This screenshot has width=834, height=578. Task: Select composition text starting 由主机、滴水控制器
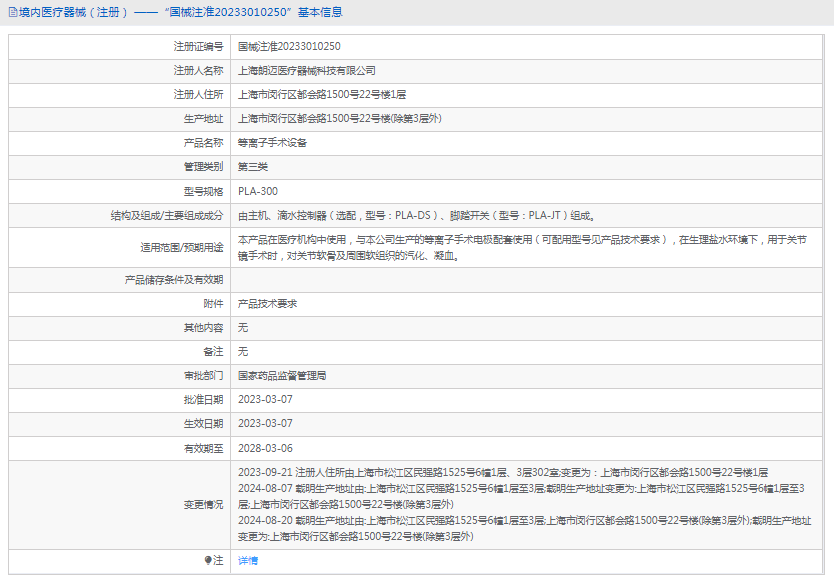click(x=416, y=215)
